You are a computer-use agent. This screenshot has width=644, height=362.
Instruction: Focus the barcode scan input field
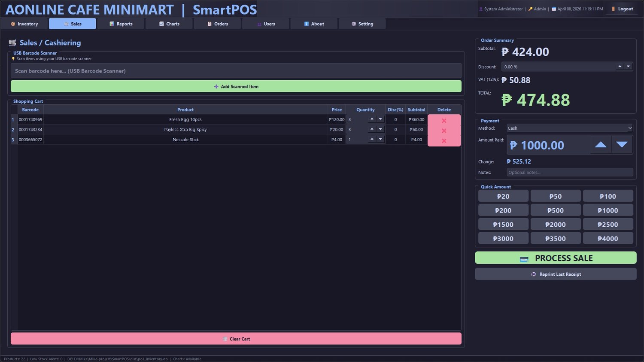coord(236,71)
